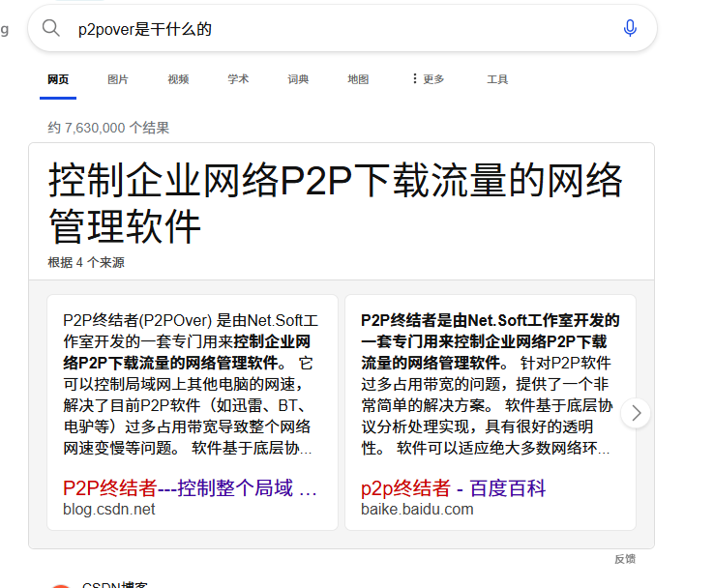Click the blog.csdn.net source URL

tap(108, 510)
